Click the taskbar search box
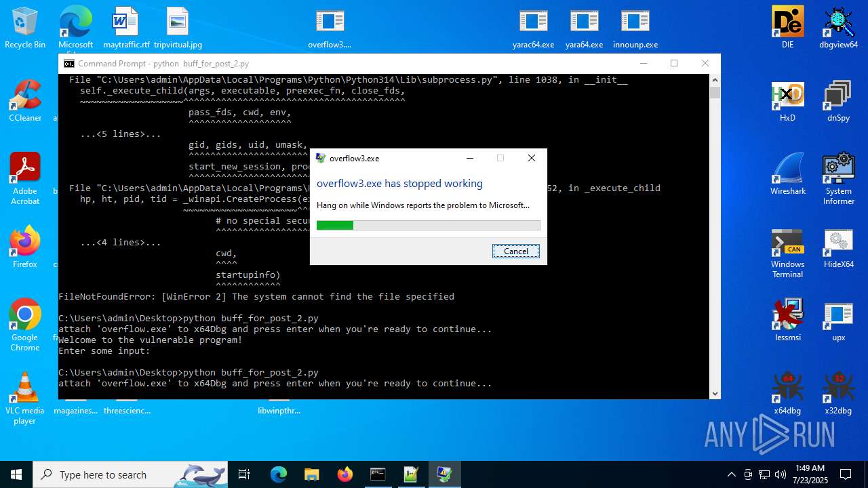Viewport: 868px width, 488px height. [x=130, y=474]
